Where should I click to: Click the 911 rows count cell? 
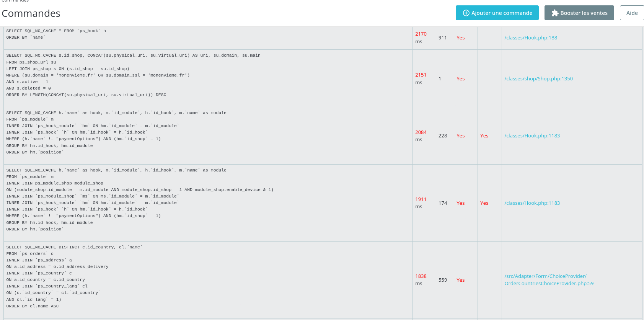coord(443,38)
